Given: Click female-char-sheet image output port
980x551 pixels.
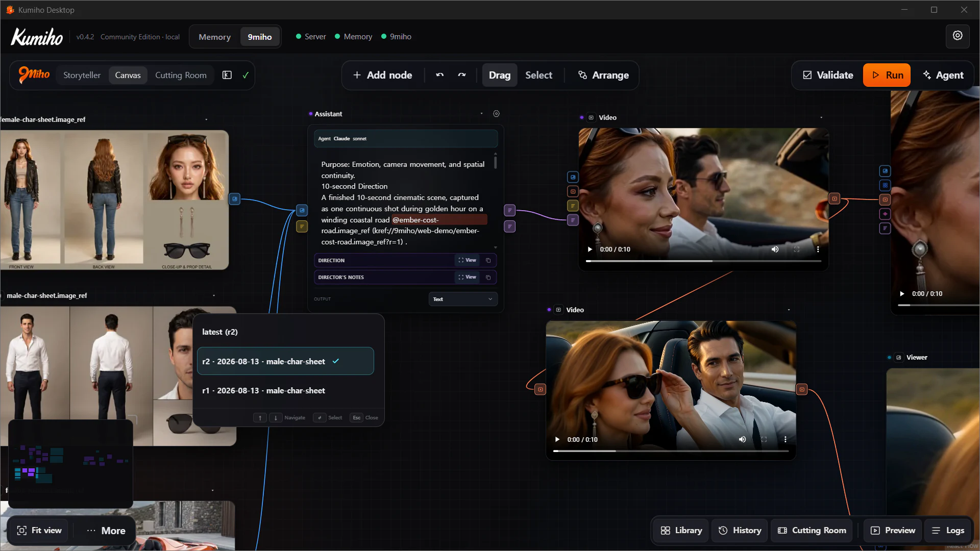Looking at the screenshot, I should [x=234, y=199].
